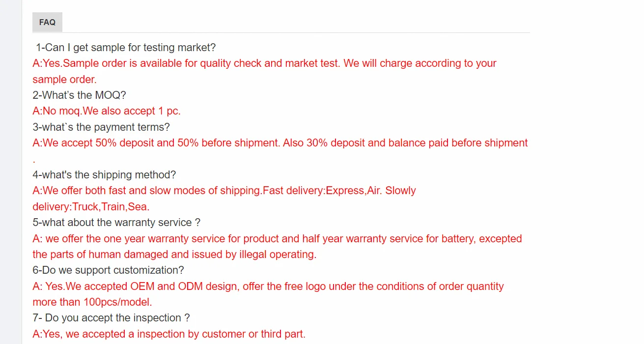The image size is (644, 344).
Task: Click the word "Express" in the shipping answer
Action: click(344, 190)
